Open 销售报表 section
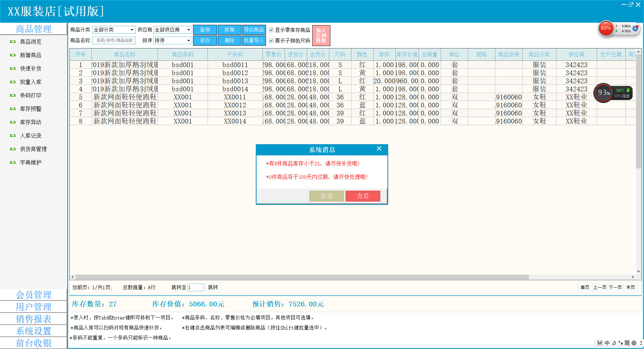This screenshot has width=644, height=349. coord(34,319)
